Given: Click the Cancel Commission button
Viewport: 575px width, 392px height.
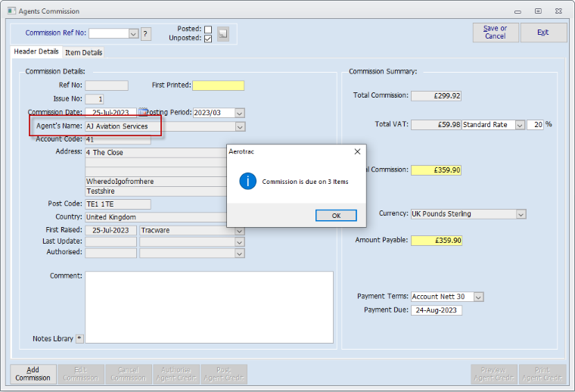Looking at the screenshot, I should click(129, 374).
